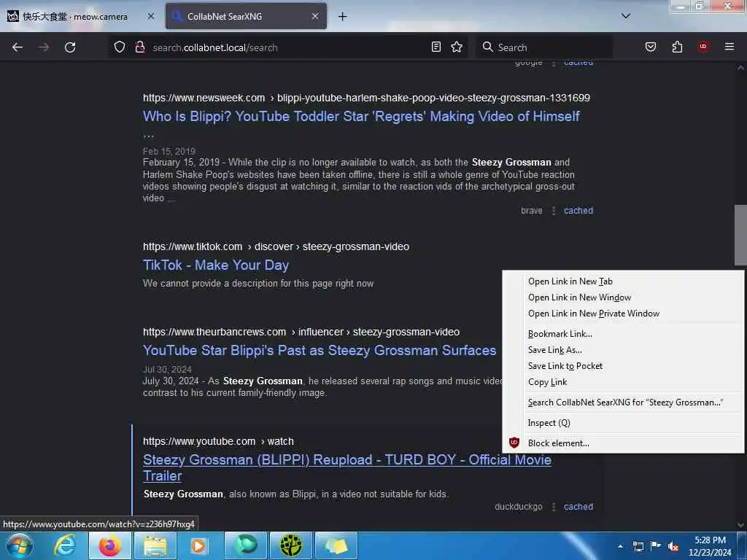
Task: Open TikTok - Make Your Day result
Action: click(216, 265)
